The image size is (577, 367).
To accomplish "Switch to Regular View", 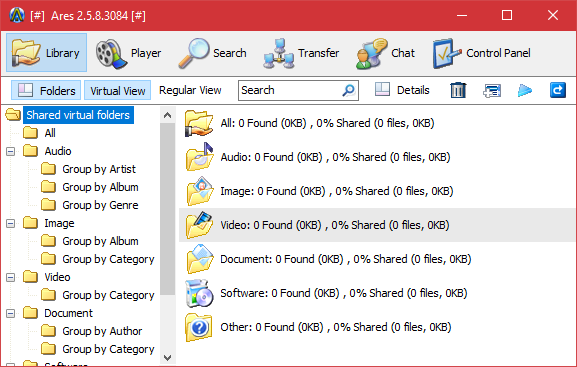I will (x=190, y=90).
